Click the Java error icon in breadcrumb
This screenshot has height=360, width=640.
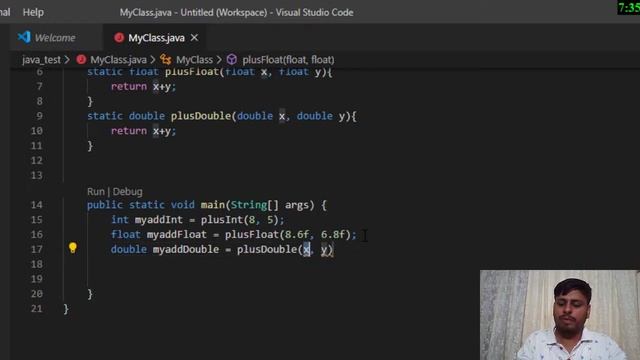point(81,60)
